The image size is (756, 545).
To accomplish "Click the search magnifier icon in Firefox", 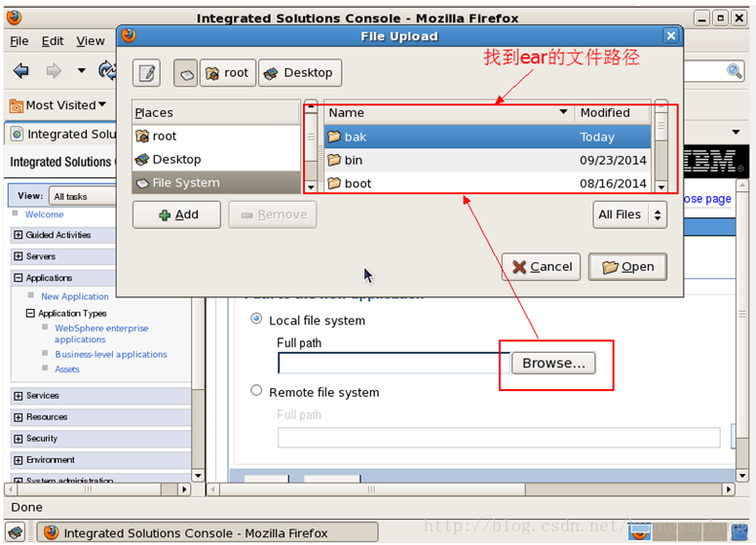I will point(735,71).
